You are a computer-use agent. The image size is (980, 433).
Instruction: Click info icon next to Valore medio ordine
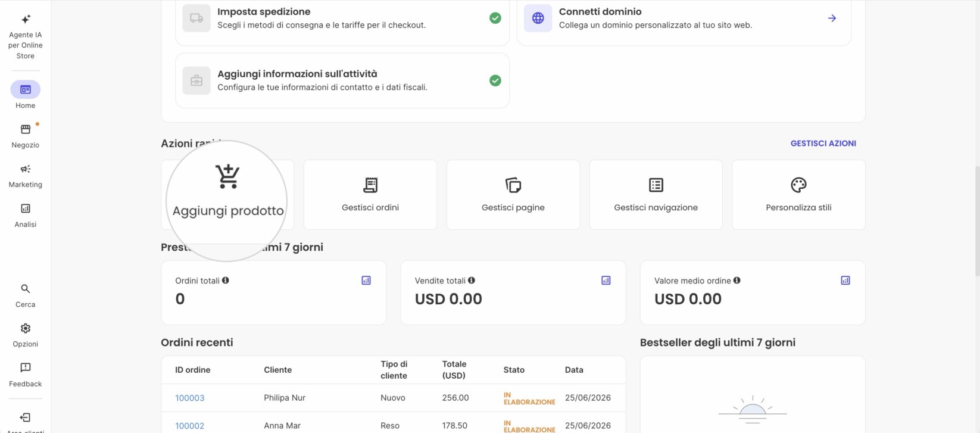point(737,281)
